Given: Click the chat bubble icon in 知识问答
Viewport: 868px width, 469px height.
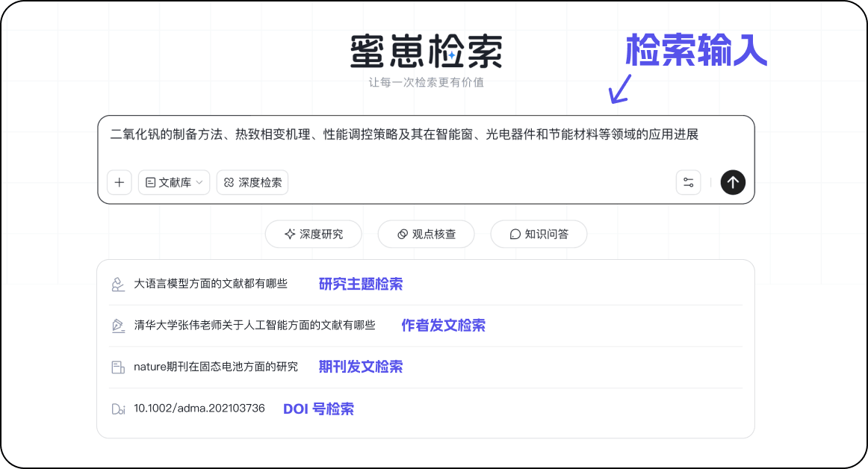Looking at the screenshot, I should click(x=515, y=234).
